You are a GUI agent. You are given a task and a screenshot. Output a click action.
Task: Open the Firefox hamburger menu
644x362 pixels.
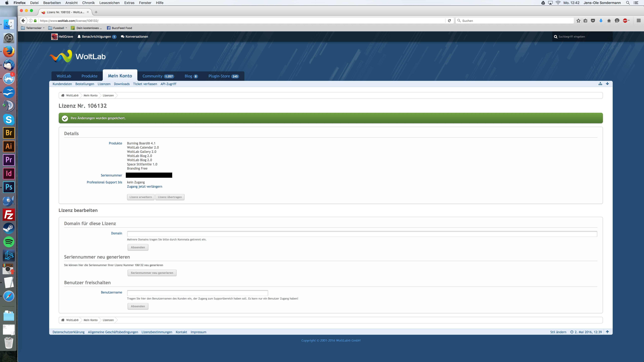click(638, 21)
